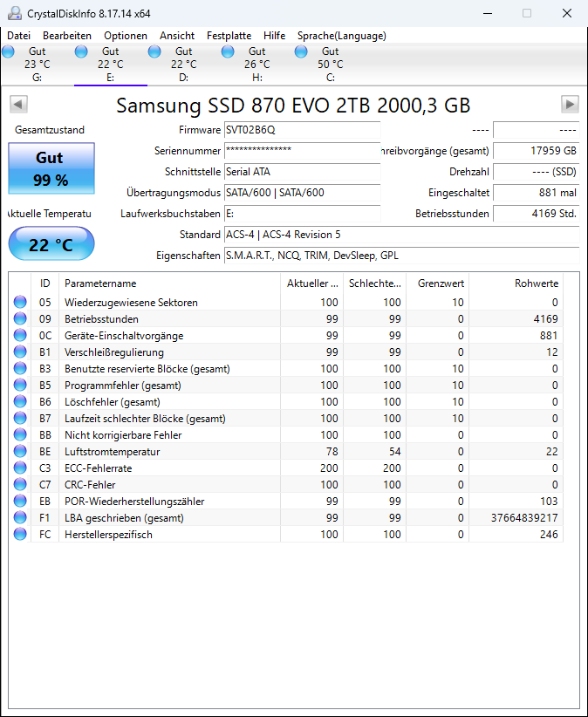588x717 pixels.
Task: Open the Bearbeiten menu
Action: (67, 36)
